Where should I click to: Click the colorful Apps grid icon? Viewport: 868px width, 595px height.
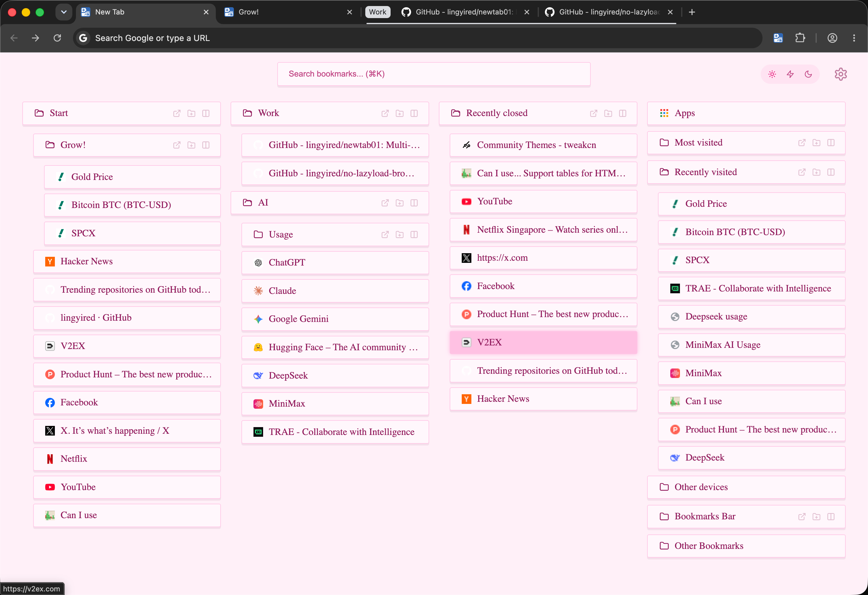664,113
